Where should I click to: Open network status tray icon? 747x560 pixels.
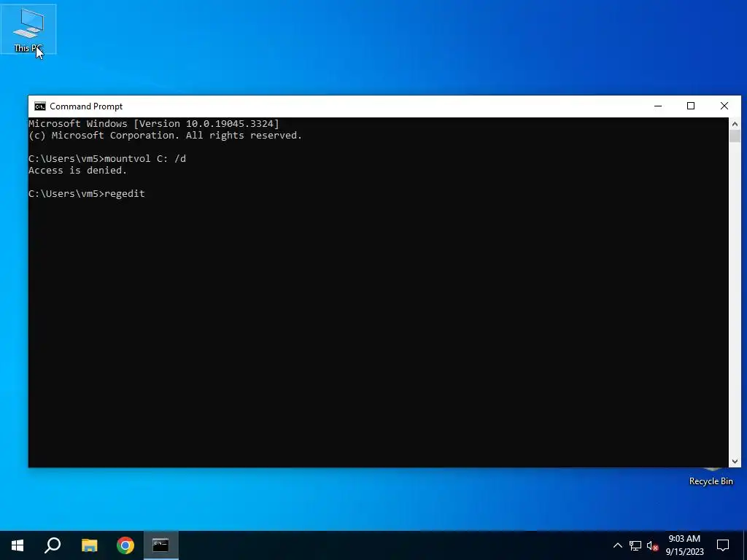635,545
